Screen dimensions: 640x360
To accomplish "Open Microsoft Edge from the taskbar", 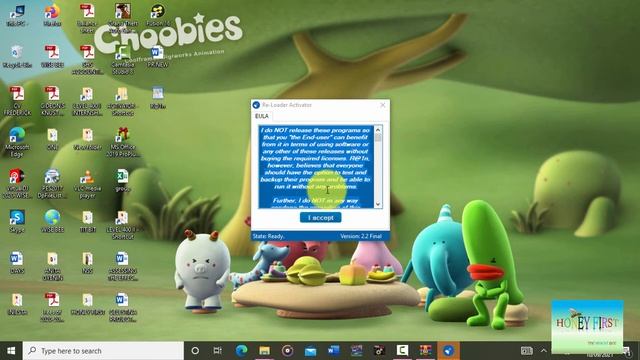I will coord(241,351).
